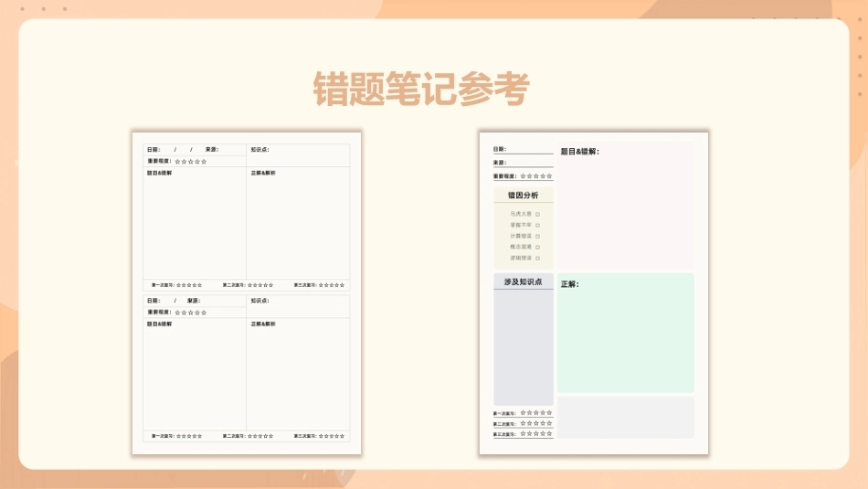Click the pink 题目&错解 area
This screenshot has height=489, width=868.
pos(626,205)
